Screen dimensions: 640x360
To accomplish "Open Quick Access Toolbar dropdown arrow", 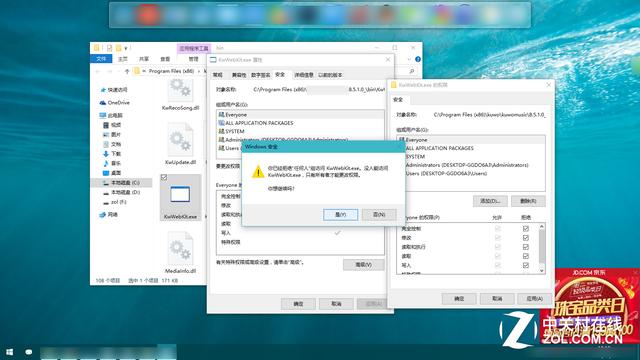I will (x=126, y=48).
